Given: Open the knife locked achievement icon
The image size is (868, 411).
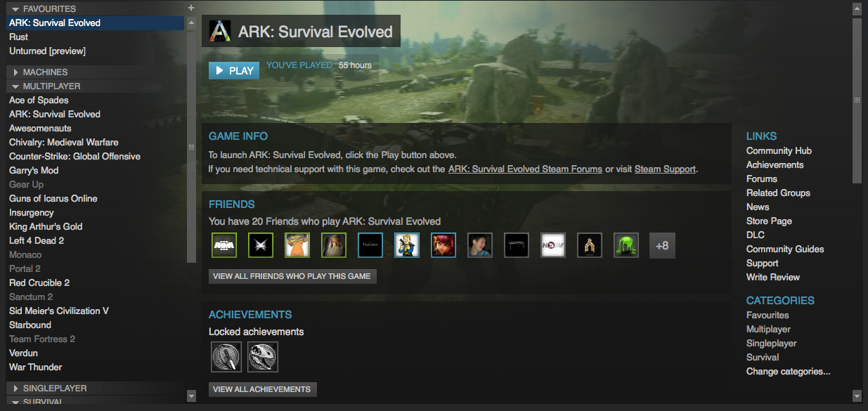Looking at the screenshot, I should pos(226,357).
